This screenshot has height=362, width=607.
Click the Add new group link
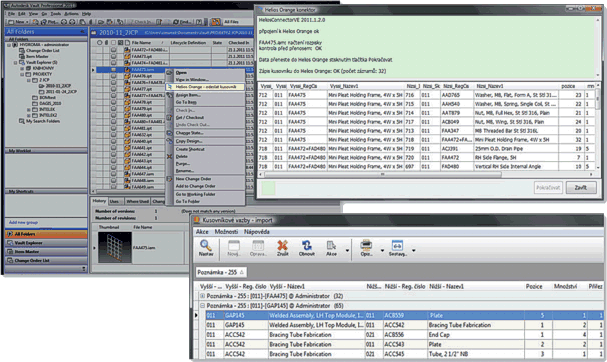pos(23,222)
